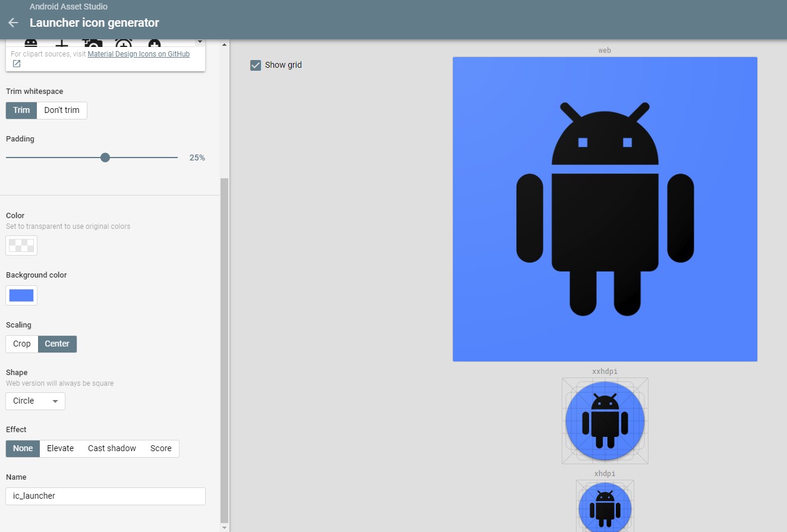The height and width of the screenshot is (532, 787).
Task: Open Material Design Icons on GitHub link
Action: click(x=138, y=53)
